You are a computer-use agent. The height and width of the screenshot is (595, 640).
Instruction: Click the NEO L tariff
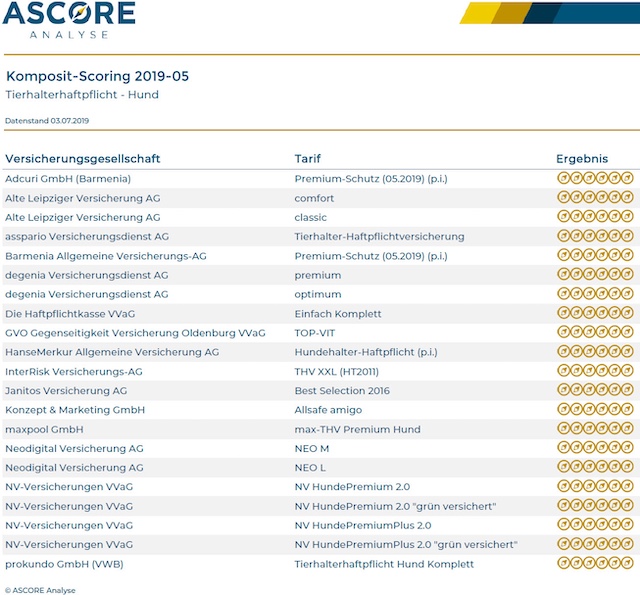[x=310, y=468]
